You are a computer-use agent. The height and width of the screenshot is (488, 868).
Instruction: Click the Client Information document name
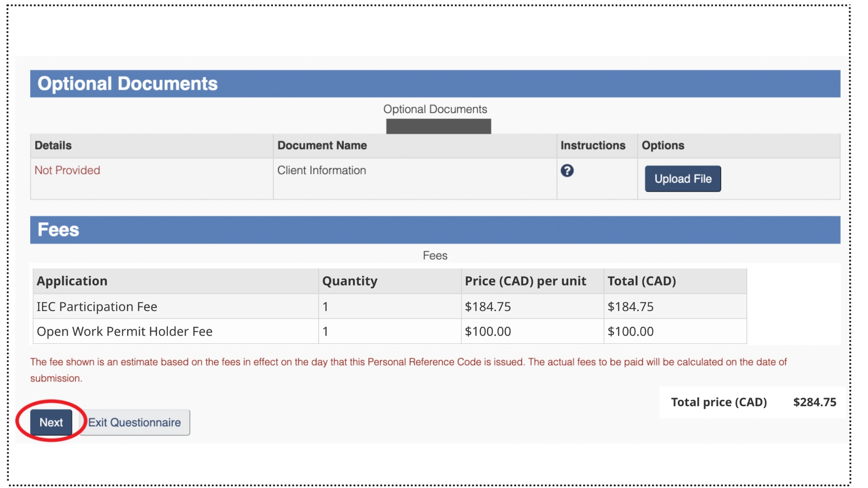[321, 170]
